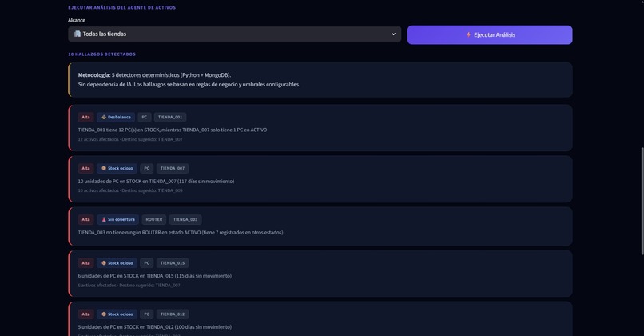Click 'EJECUTAR ANÁLISIS DEL AGENTE DE ACTIVOS' heading
The width and height of the screenshot is (644, 336).
[122, 8]
